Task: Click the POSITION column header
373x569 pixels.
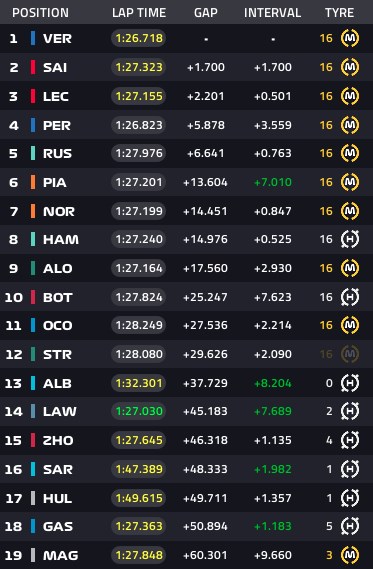Action: [x=40, y=13]
